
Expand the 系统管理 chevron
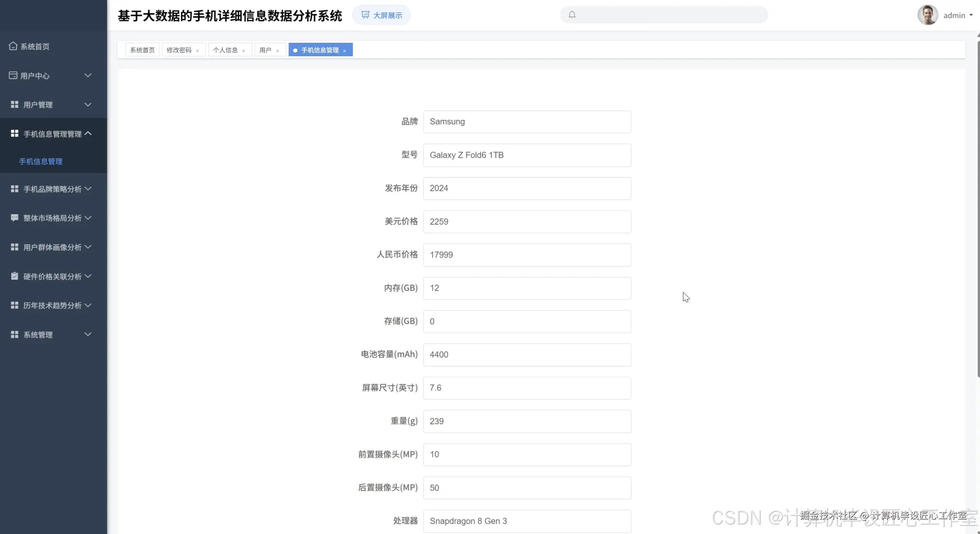pyautogui.click(x=88, y=334)
